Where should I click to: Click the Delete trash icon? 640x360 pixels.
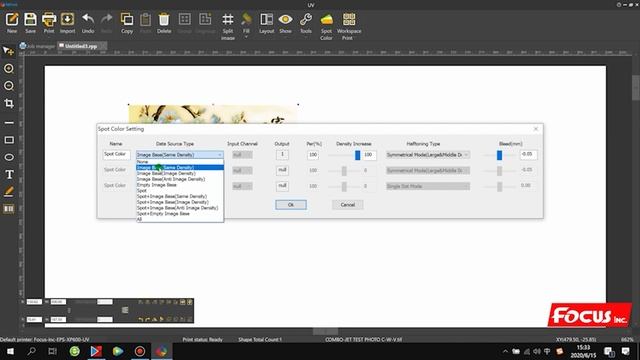(164, 23)
